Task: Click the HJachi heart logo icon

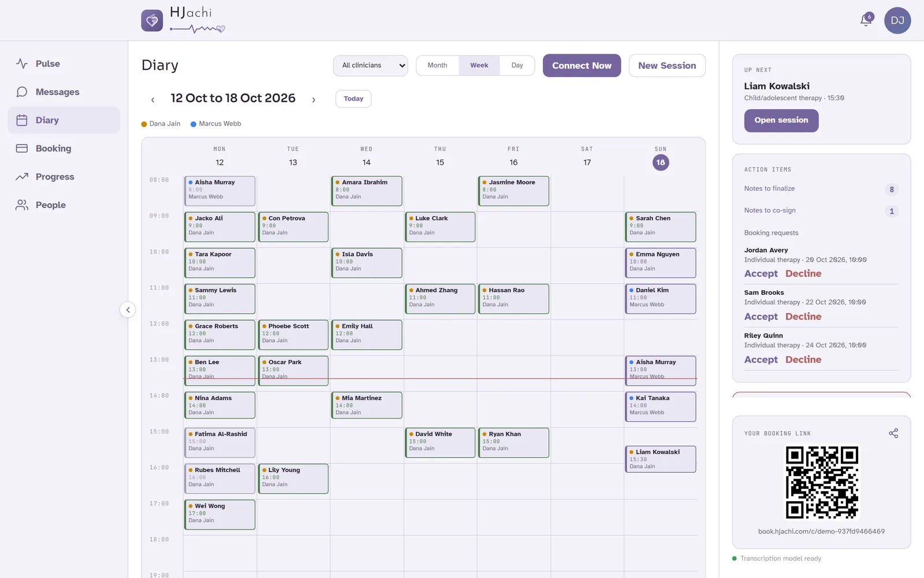Action: [152, 20]
